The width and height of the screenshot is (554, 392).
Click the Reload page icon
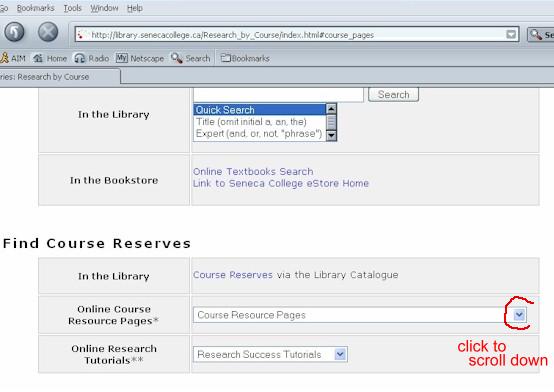pyautogui.click(x=14, y=32)
